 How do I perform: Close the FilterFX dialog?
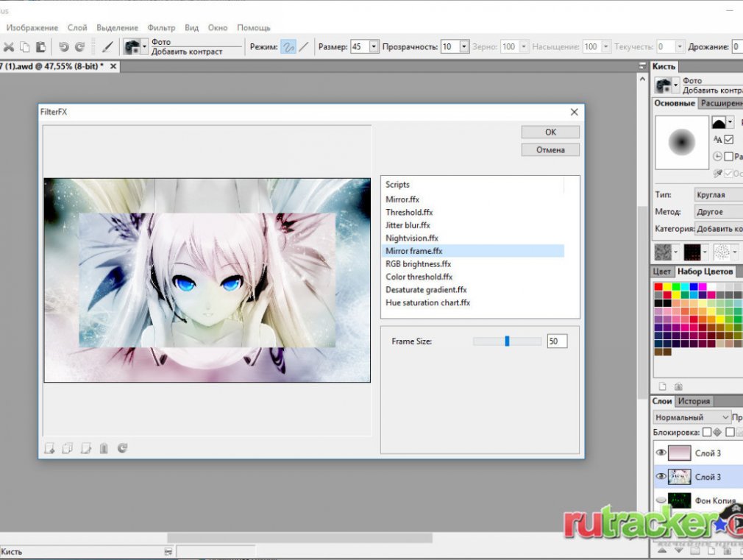574,112
